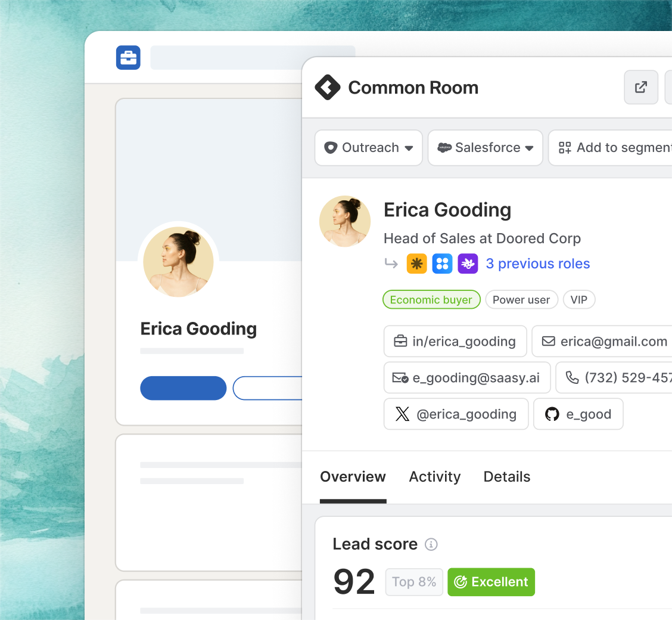Open LinkedIn handle in/erica_gooding
This screenshot has width=672, height=620.
(455, 342)
